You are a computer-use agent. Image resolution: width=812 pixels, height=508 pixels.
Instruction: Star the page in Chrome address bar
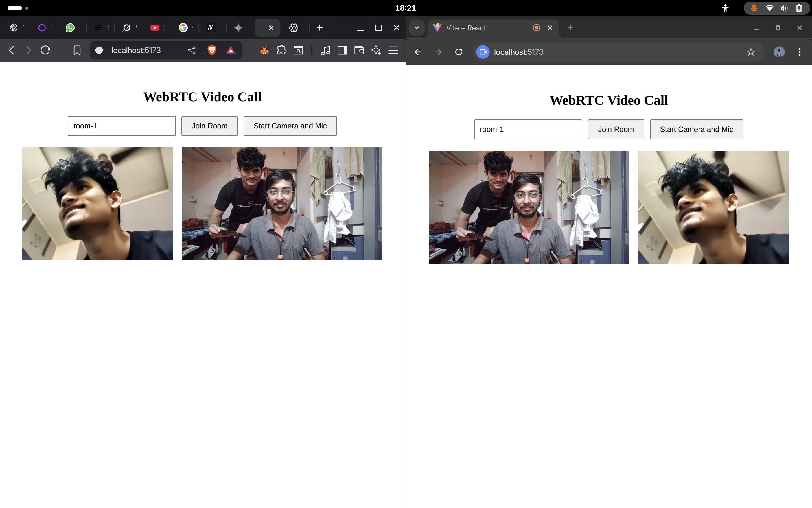750,52
